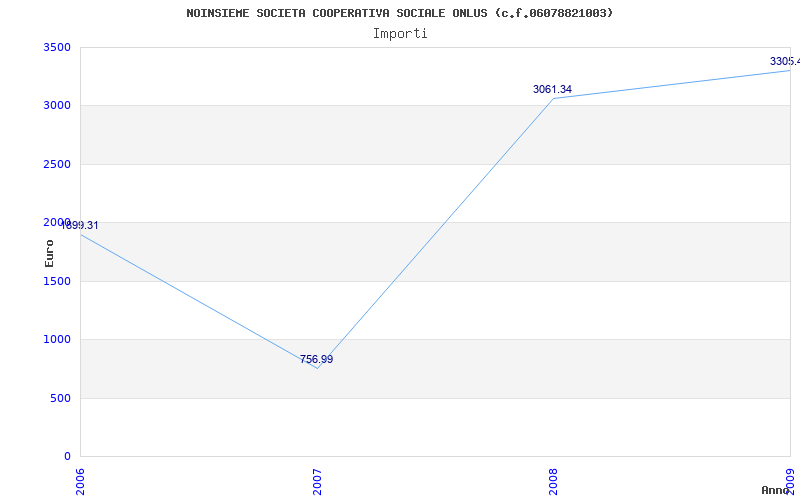Image resolution: width=800 pixels, height=500 pixels.
Task: Click the chart title NOINSIEME SOCIETA COOPERATIVA SOCIALE ONLUS
Action: click(x=399, y=13)
